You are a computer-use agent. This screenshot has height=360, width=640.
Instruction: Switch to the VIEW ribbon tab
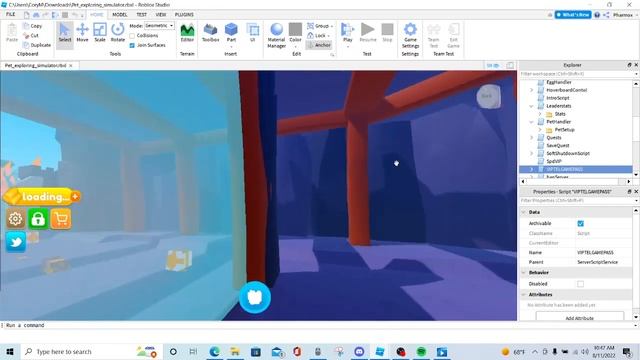[161, 15]
